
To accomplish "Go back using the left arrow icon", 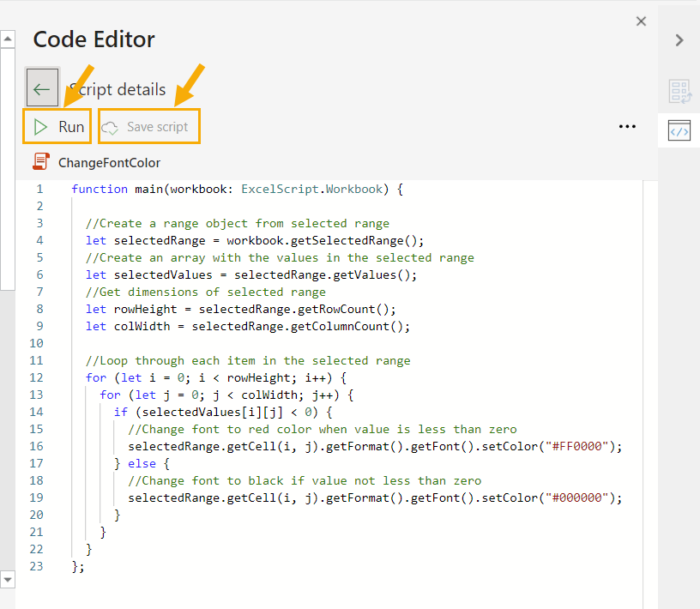I will click(42, 88).
